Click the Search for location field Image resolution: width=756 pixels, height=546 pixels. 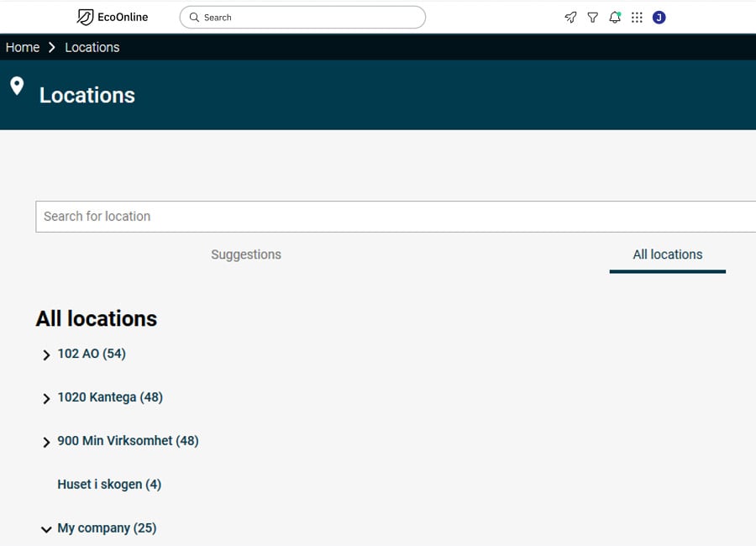click(x=396, y=217)
